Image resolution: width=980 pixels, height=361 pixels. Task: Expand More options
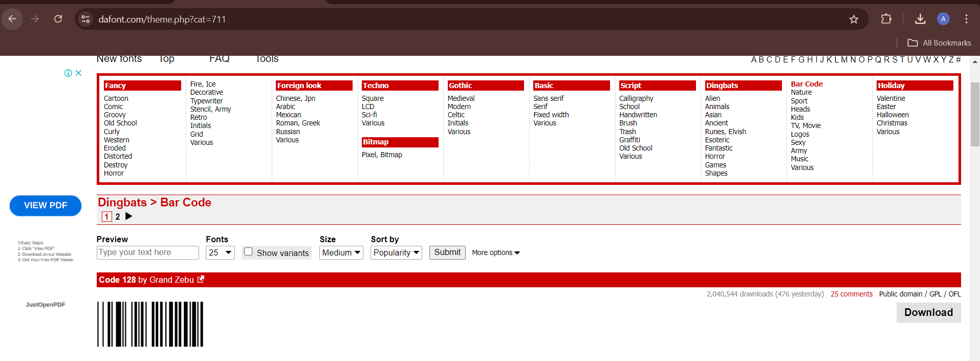[495, 252]
